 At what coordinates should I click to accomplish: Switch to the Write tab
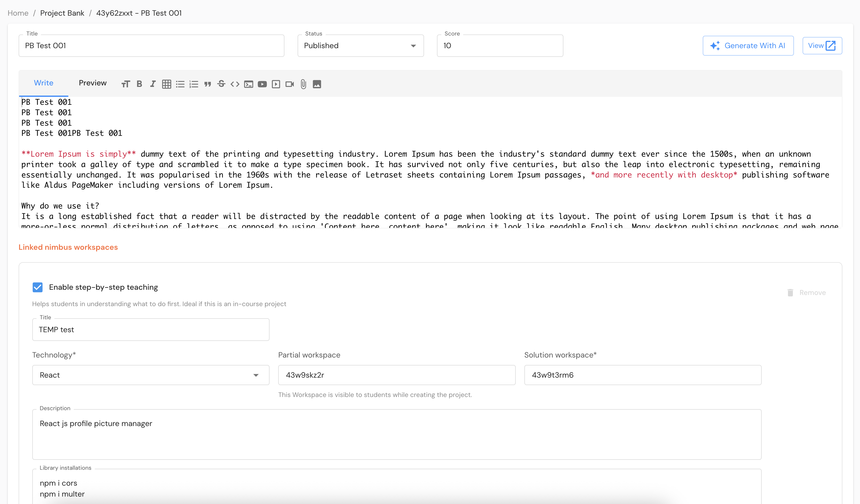click(x=44, y=83)
